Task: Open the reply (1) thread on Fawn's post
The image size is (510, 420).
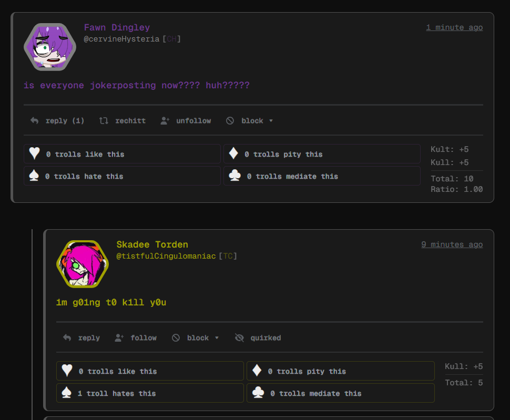Action: click(57, 120)
